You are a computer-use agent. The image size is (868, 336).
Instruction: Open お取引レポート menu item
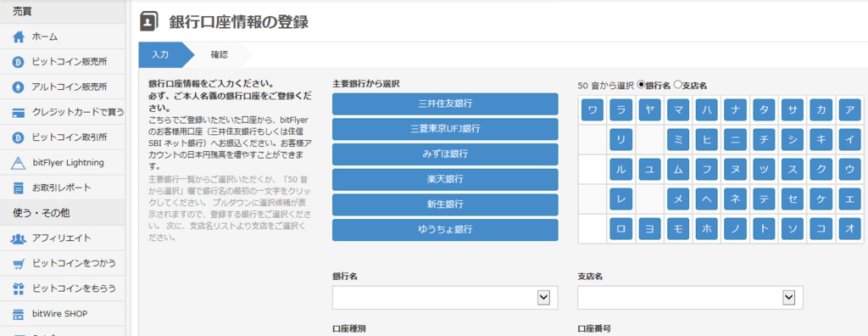pos(63,188)
